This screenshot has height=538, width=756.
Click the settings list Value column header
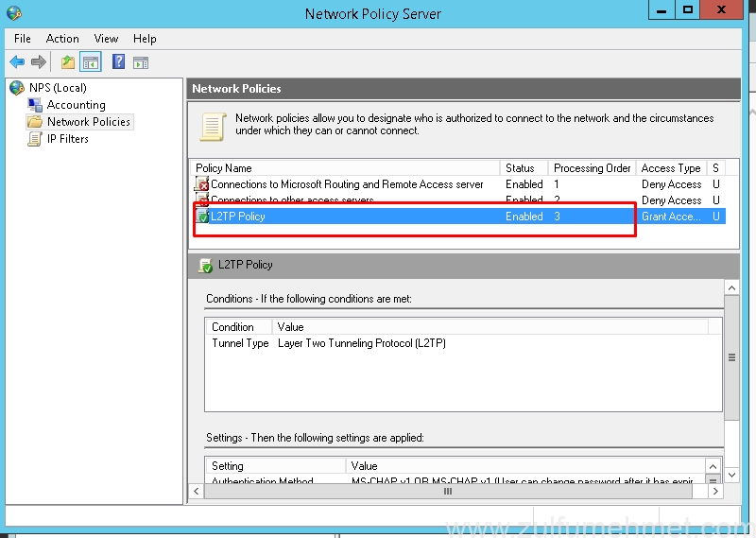[525, 465]
